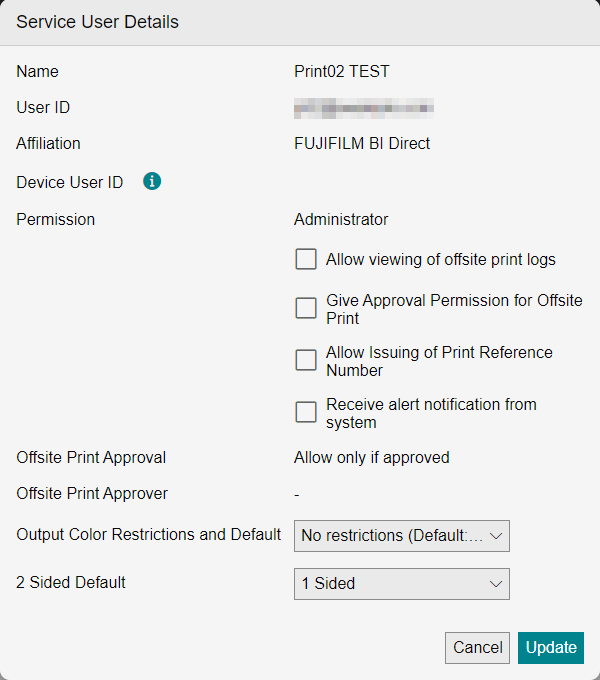This screenshot has height=680, width=600.
Task: Enable Allow viewing of offsite print logs
Action: (x=306, y=259)
